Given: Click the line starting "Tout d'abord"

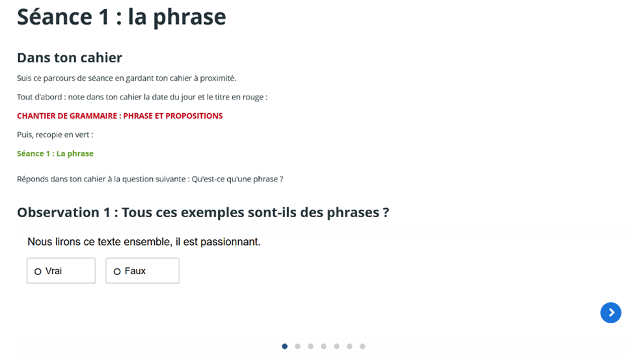Looking at the screenshot, I should coord(142,97).
